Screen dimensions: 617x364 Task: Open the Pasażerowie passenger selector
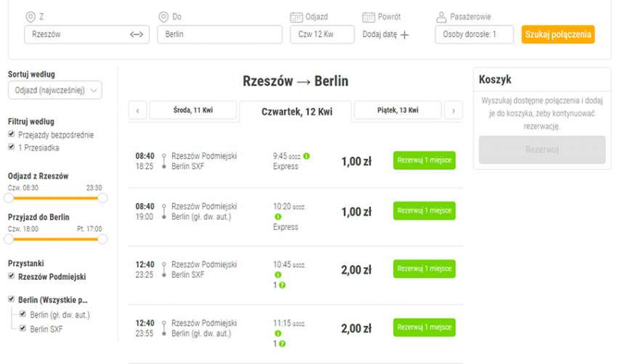(x=474, y=35)
